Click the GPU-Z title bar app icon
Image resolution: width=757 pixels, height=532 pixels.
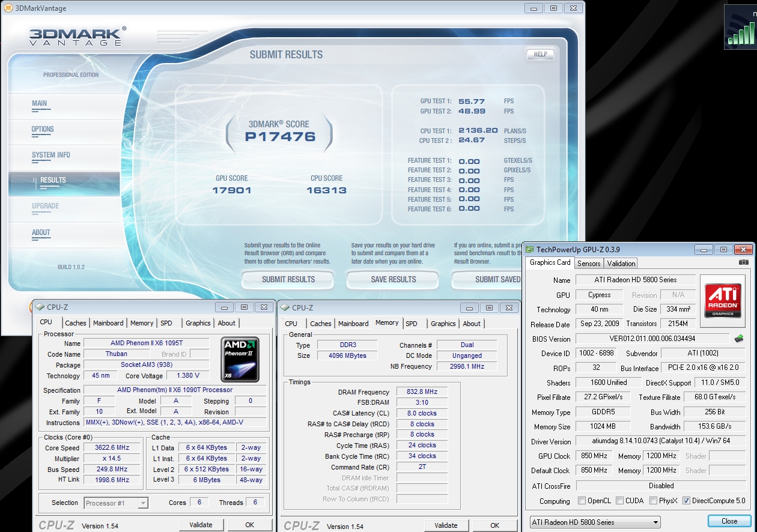530,249
